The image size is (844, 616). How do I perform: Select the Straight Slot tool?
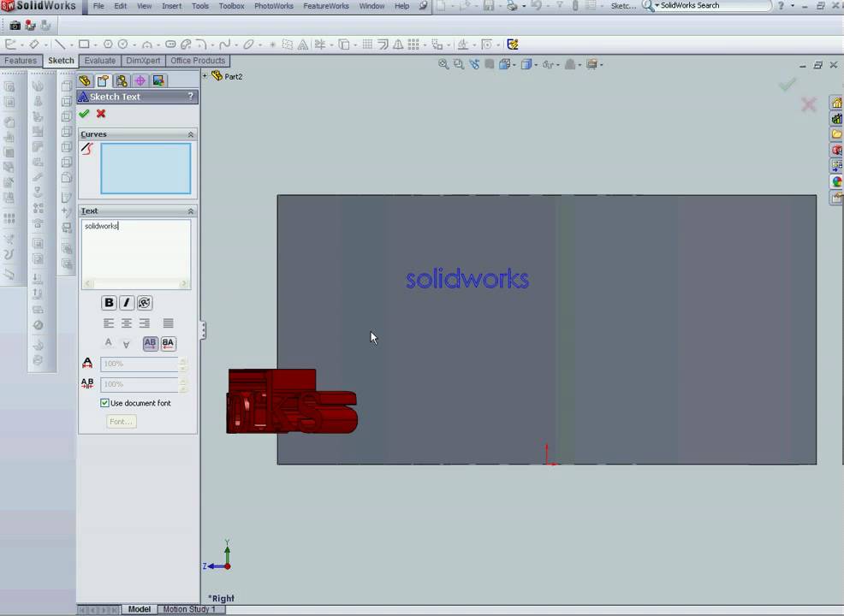[170, 44]
